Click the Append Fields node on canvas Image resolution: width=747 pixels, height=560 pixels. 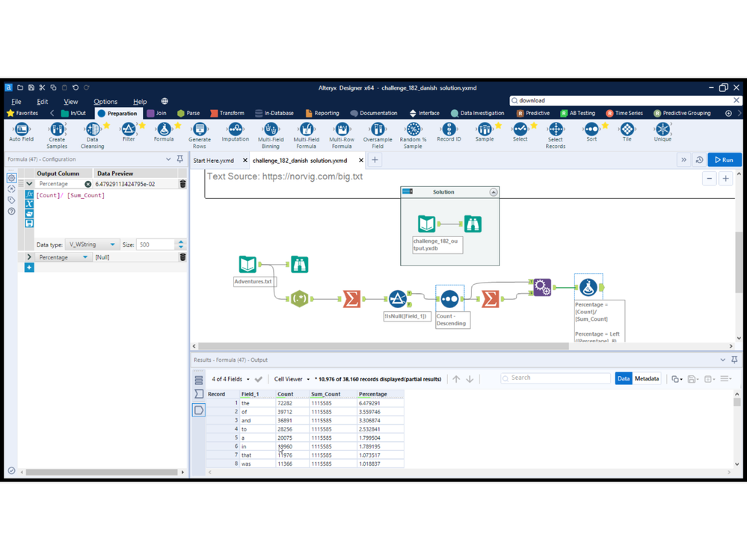pos(541,287)
